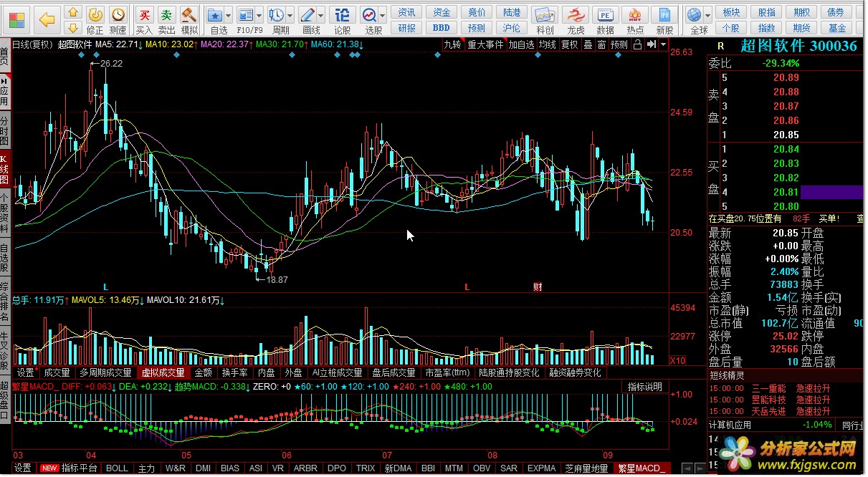This screenshot has width=868, height=477.
Task: Click the BBD toolbar button
Action: pos(442,28)
